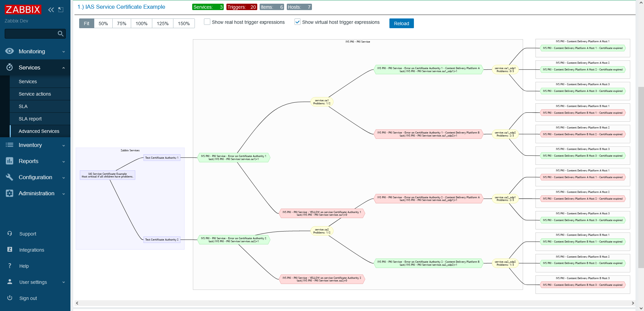Viewport: 644px width, 311px height.
Task: Select the service.ca1_cdp2 Problems 2/3 node
Action: (x=505, y=134)
